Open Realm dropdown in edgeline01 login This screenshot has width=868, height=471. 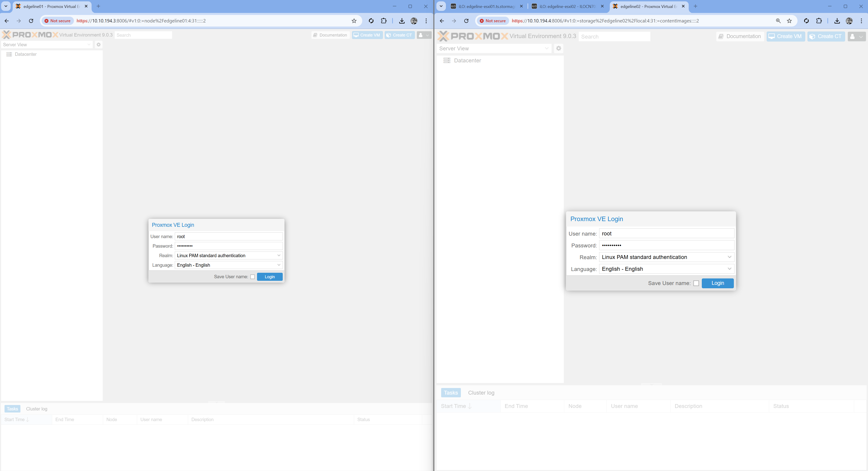[279, 256]
